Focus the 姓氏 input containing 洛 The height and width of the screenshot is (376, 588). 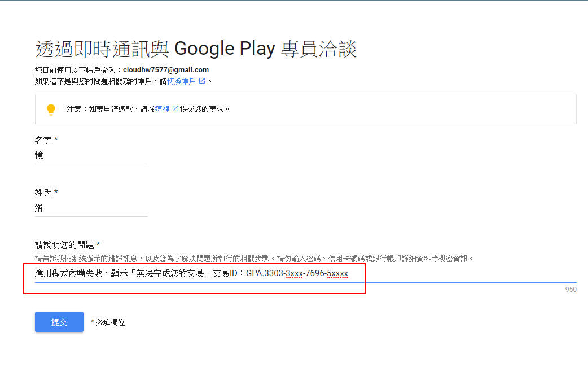click(91, 208)
